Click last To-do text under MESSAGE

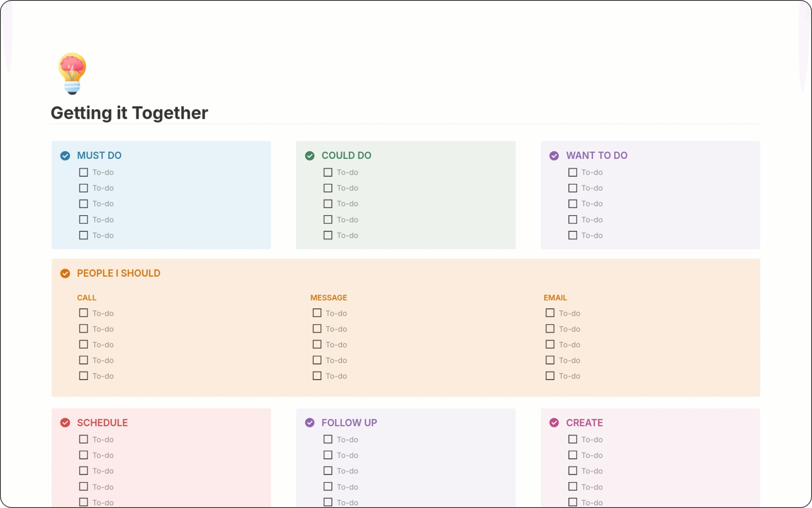tap(336, 376)
